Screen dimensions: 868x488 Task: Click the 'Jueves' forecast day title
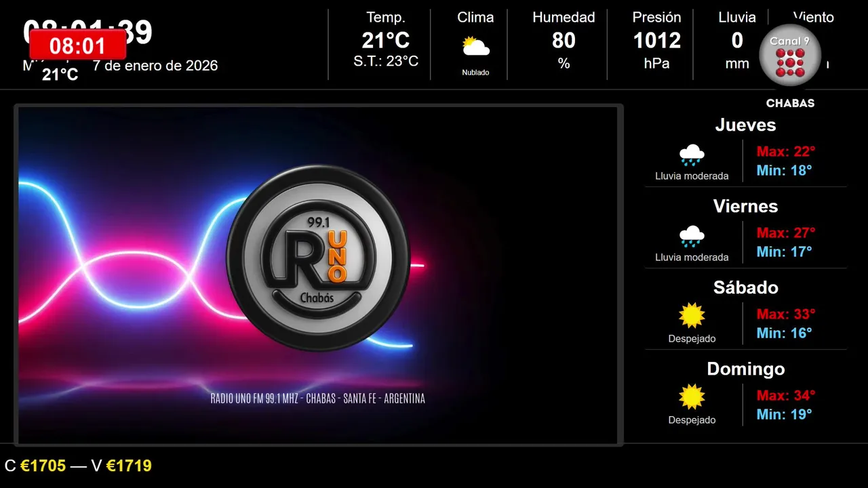[x=745, y=125]
